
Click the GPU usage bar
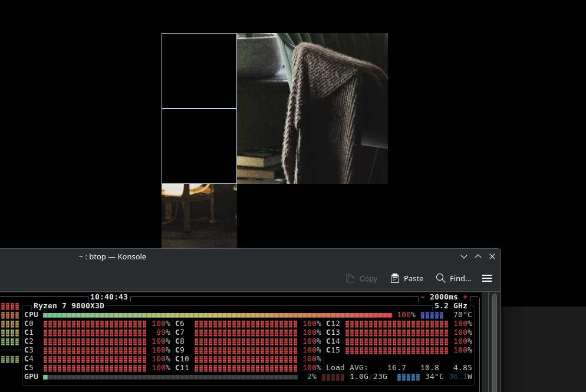pyautogui.click(x=170, y=377)
